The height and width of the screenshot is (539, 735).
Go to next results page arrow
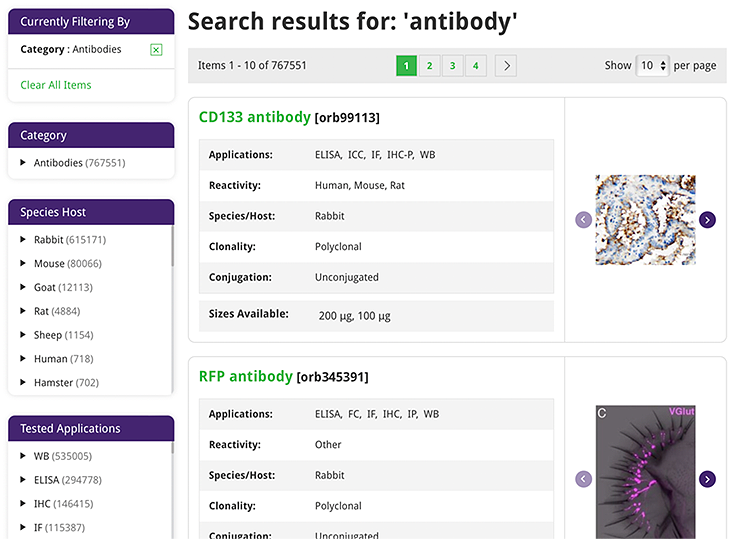click(x=506, y=66)
